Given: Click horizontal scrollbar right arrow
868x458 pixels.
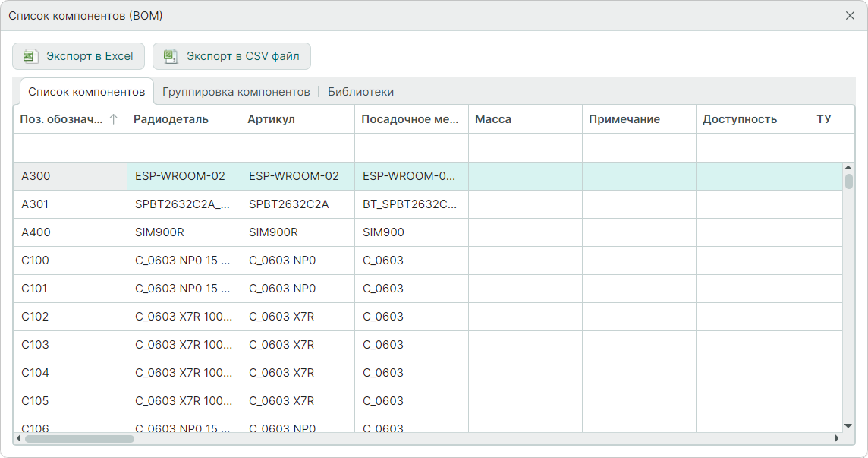Looking at the screenshot, I should coord(836,438).
